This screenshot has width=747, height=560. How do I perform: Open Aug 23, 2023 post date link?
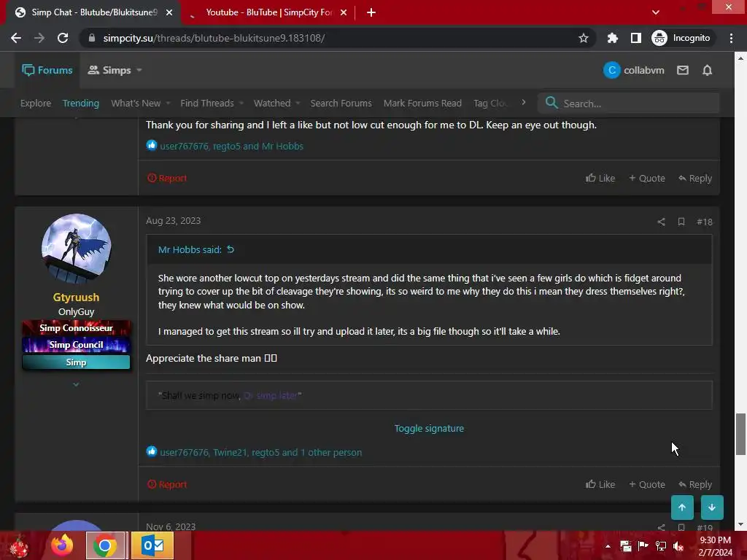click(174, 220)
